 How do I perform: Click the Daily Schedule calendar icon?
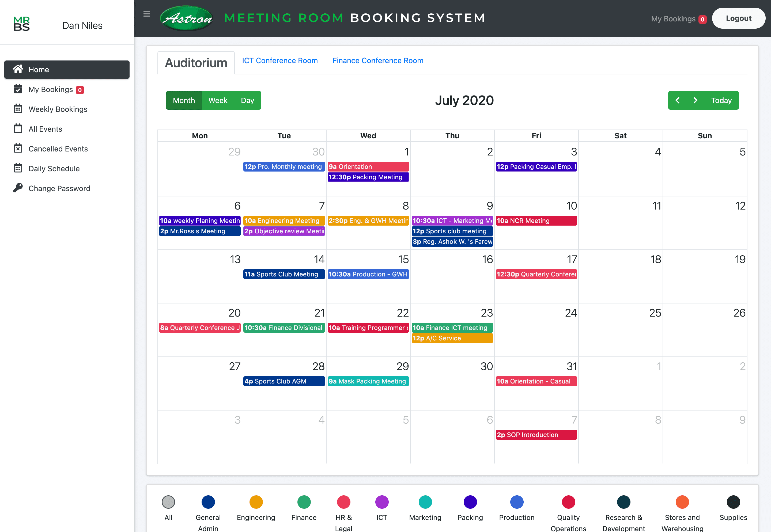(x=18, y=168)
